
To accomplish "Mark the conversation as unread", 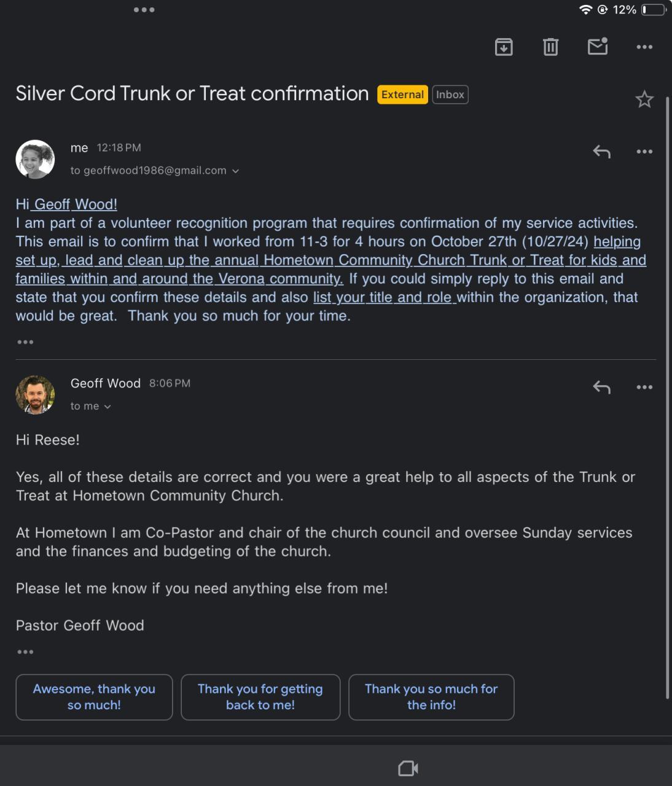I will (x=598, y=47).
